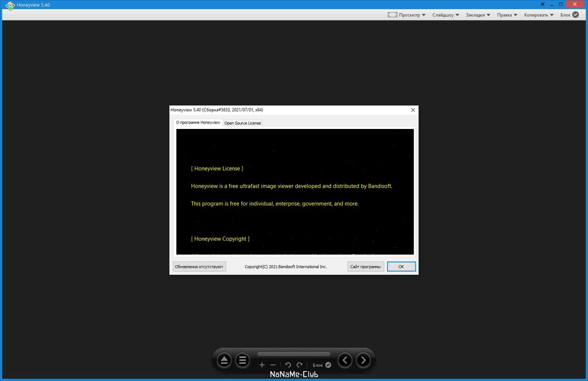588x381 pixels.
Task: Click the Honeyview logo in the title bar
Action: (x=10, y=5)
